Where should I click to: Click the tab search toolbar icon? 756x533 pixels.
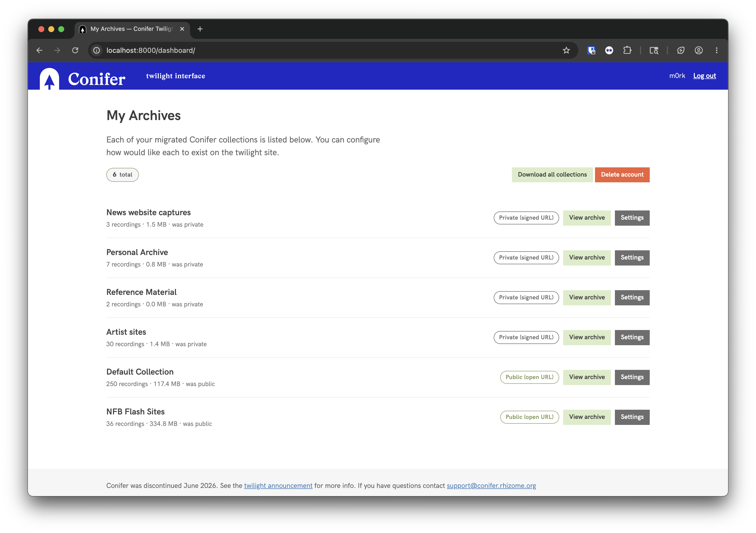coord(653,50)
